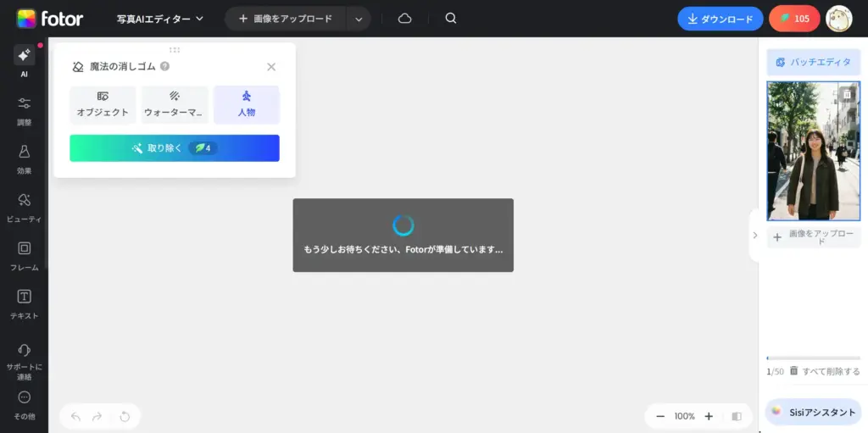Click the 100% zoom level value
The width and height of the screenshot is (868, 433).
[685, 416]
